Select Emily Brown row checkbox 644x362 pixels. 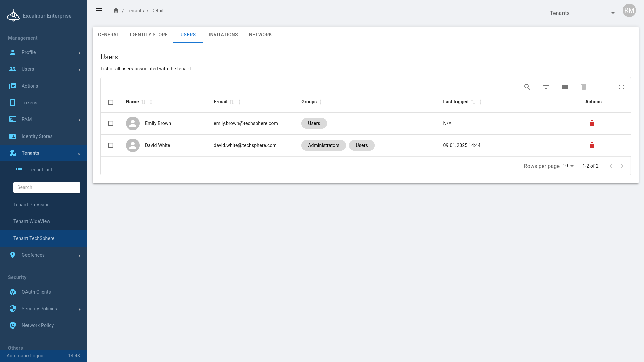click(x=111, y=123)
